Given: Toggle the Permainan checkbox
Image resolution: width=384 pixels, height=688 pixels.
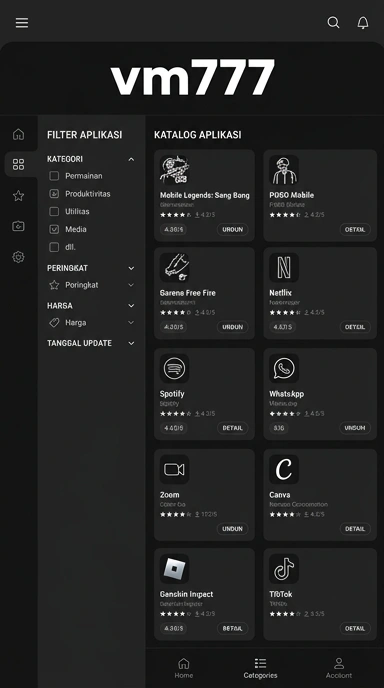Looking at the screenshot, I should click(54, 176).
